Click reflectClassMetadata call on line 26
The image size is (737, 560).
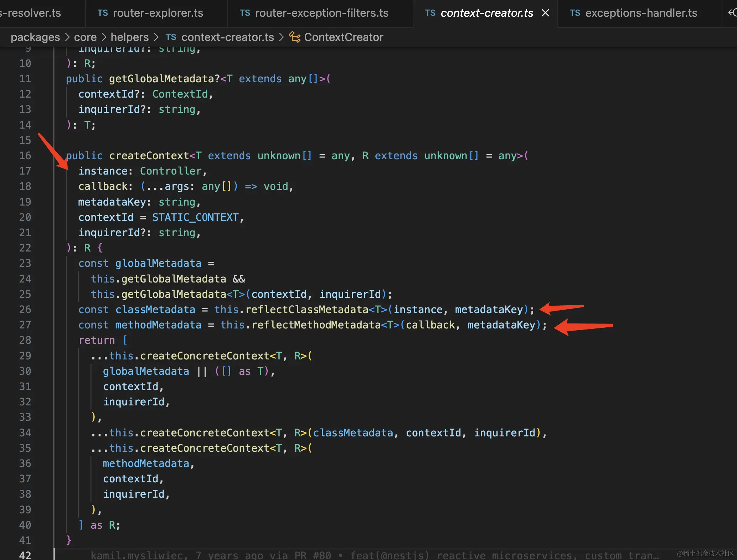[x=306, y=310]
